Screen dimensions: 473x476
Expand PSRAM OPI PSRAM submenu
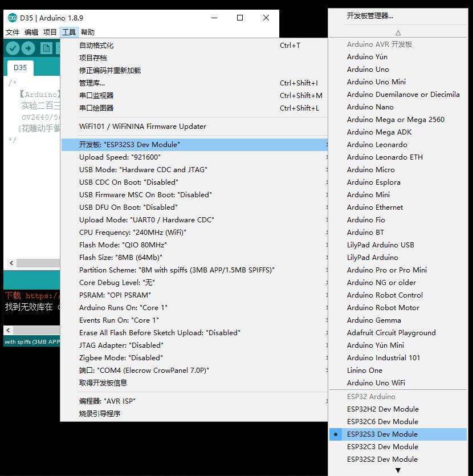click(x=194, y=295)
